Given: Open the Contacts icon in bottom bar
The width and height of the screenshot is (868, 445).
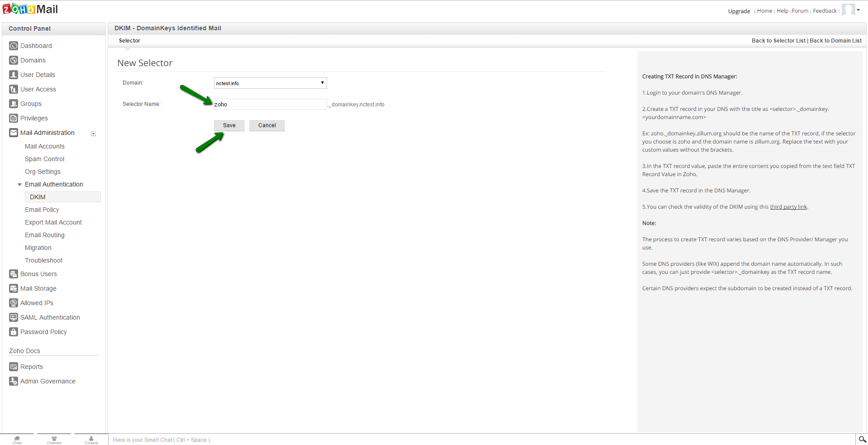Looking at the screenshot, I should [91, 440].
